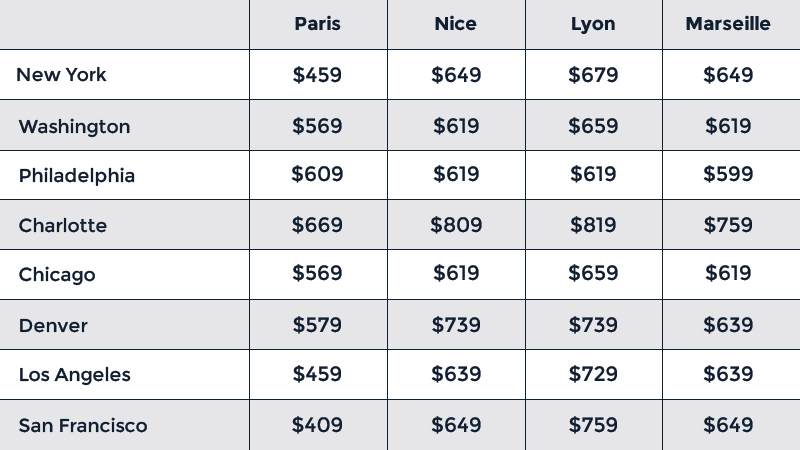Select the Los Angeles to Lyon $729 fare
Viewport: 800px width, 450px height.
tap(593, 375)
